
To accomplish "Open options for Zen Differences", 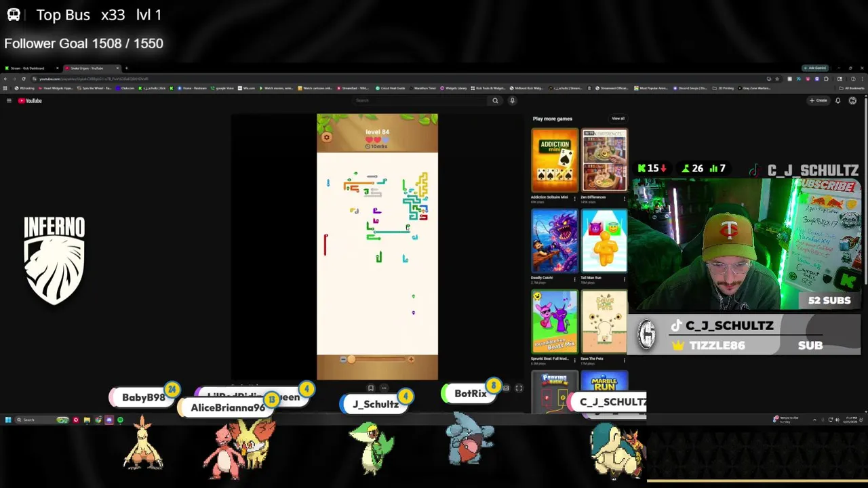I will tap(625, 199).
